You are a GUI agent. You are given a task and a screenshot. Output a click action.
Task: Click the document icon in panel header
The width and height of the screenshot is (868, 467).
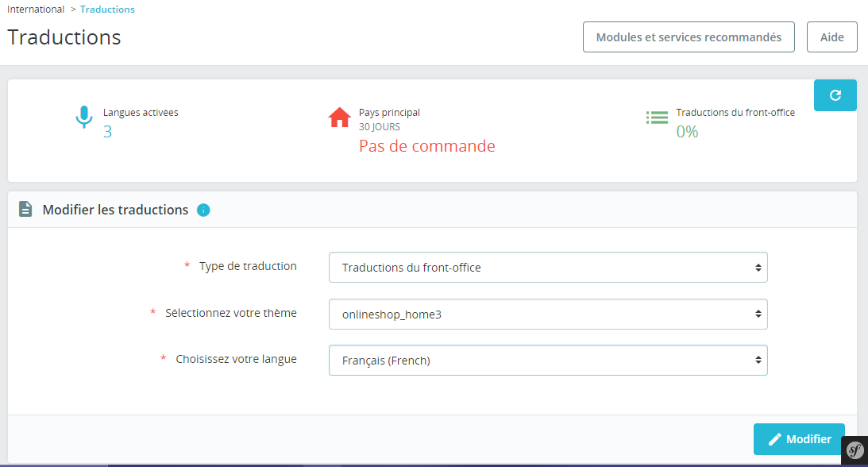pyautogui.click(x=25, y=209)
